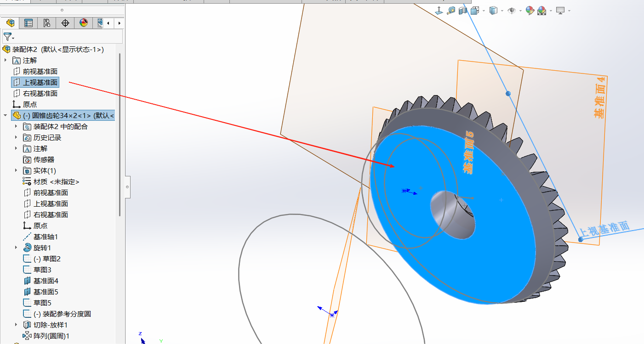Select the 原点 above 基准轴1

(35, 226)
